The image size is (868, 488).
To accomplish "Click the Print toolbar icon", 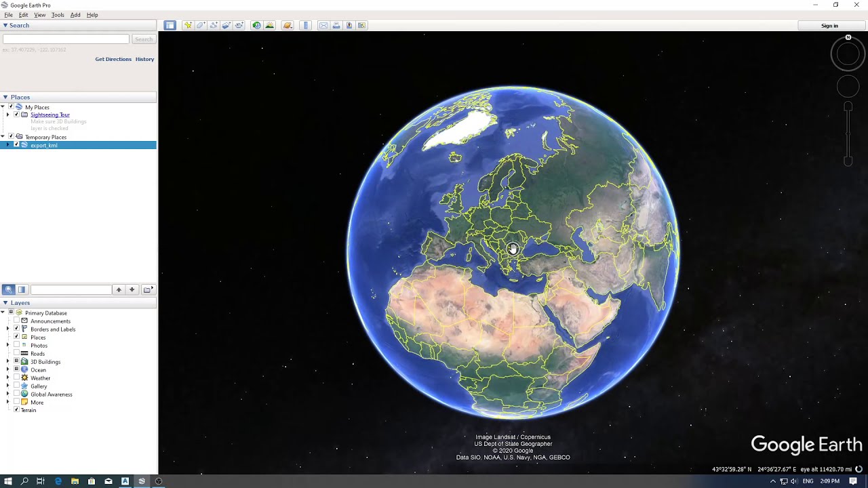I will point(336,26).
